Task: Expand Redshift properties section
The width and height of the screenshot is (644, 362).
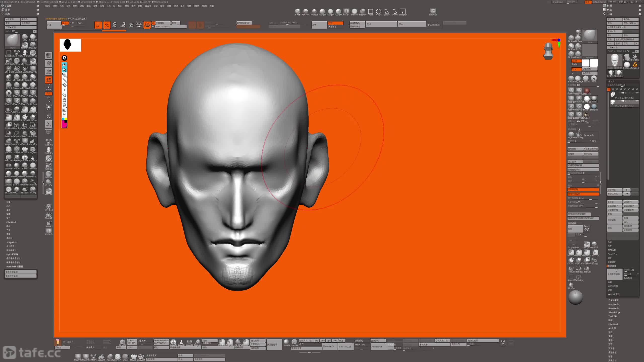Action: point(614,294)
